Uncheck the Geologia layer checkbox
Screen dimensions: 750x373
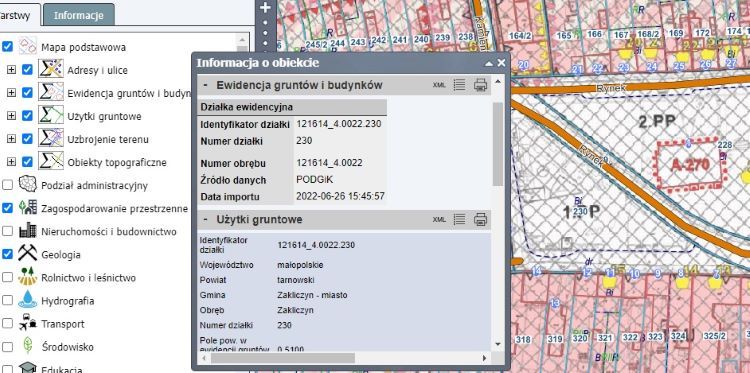point(7,254)
